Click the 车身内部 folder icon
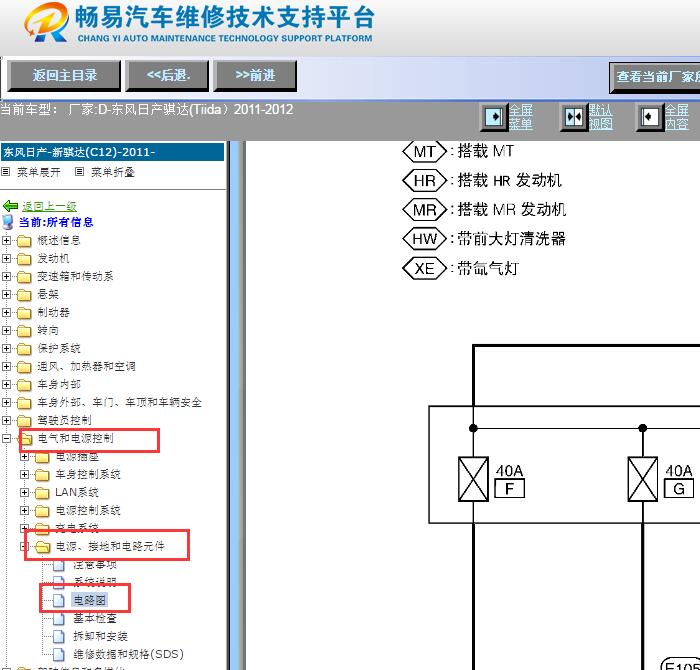Image resolution: width=700 pixels, height=670 pixels. [x=24, y=385]
